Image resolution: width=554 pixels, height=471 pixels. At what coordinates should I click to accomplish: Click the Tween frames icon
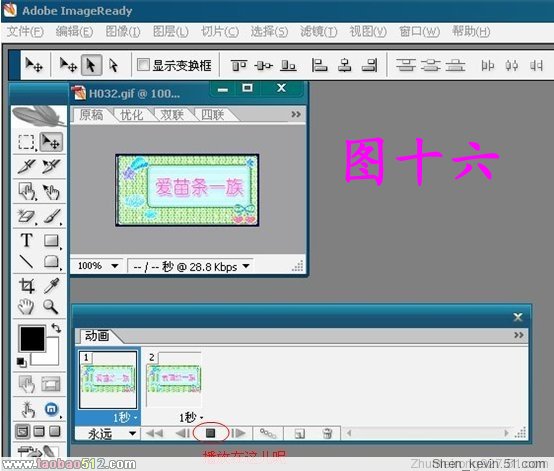click(268, 433)
